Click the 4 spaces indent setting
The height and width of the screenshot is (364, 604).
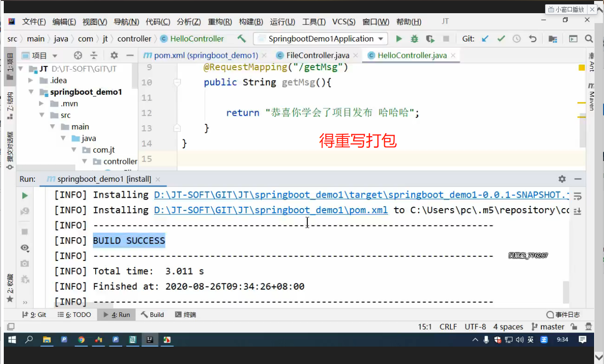508,327
